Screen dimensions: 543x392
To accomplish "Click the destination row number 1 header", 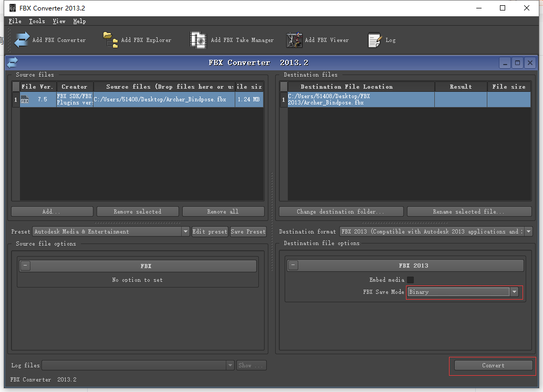I will [x=284, y=99].
